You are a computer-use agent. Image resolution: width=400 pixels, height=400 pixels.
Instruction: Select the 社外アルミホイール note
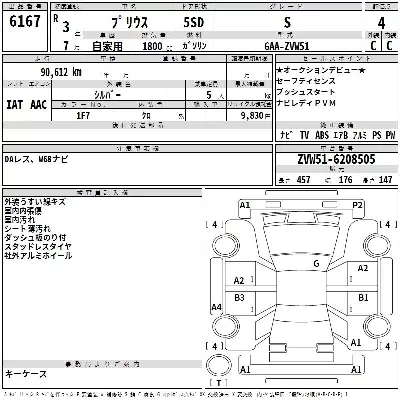point(38,256)
